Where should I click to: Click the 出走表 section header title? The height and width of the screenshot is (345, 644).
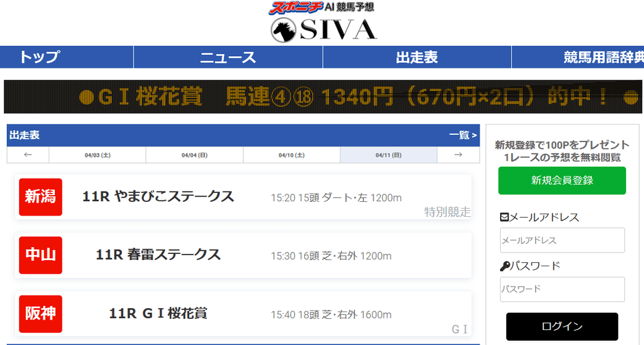pyautogui.click(x=25, y=135)
